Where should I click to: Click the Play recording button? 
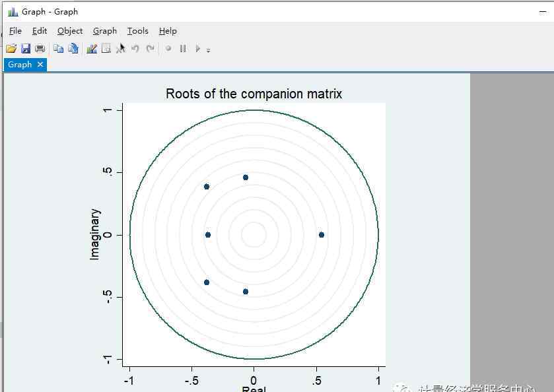pos(197,48)
